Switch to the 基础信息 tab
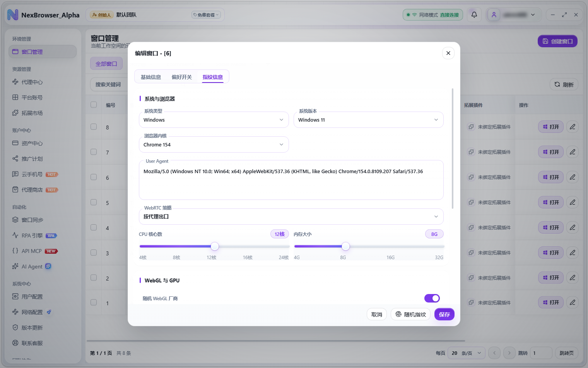Viewport: 588px width, 368px height. [x=151, y=77]
